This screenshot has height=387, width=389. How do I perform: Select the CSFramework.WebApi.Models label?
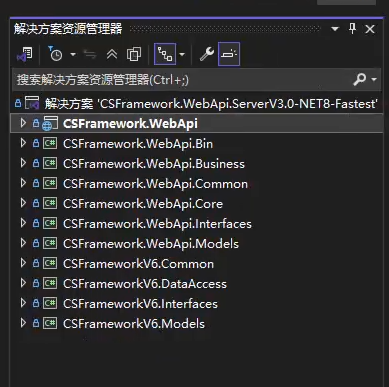(151, 244)
